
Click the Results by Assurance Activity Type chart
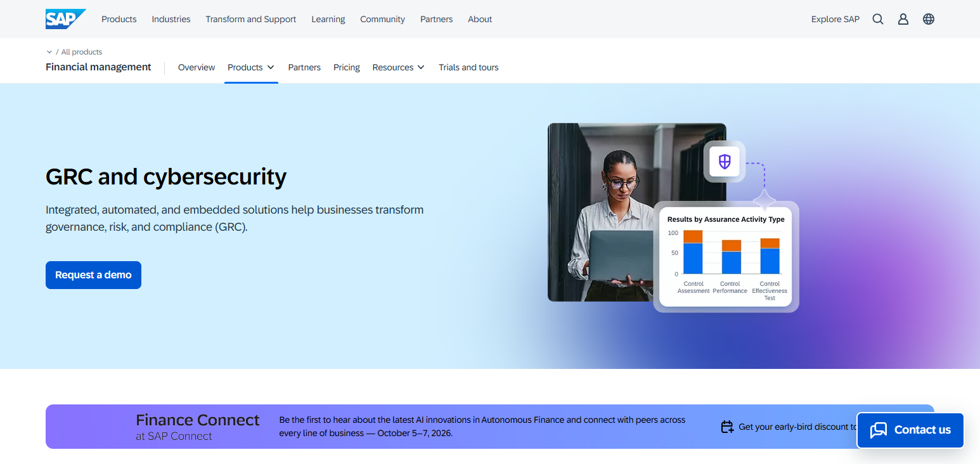click(x=726, y=257)
